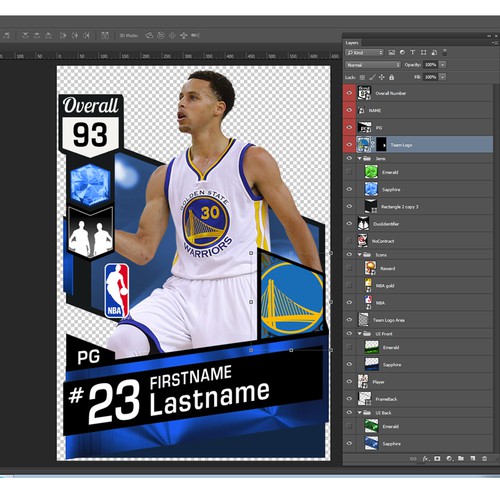Lock image pixels with brush icon
500x500 pixels.
372,77
